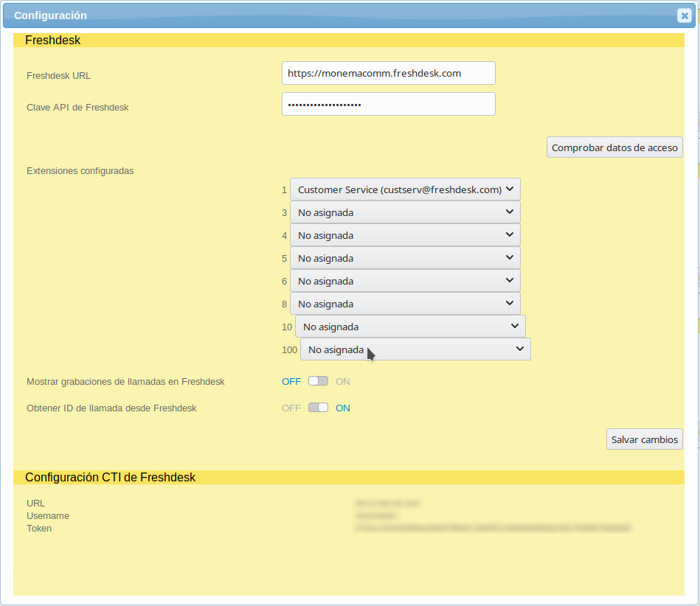
Task: Open extension 10 No asignada dropdown
Action: [x=410, y=326]
